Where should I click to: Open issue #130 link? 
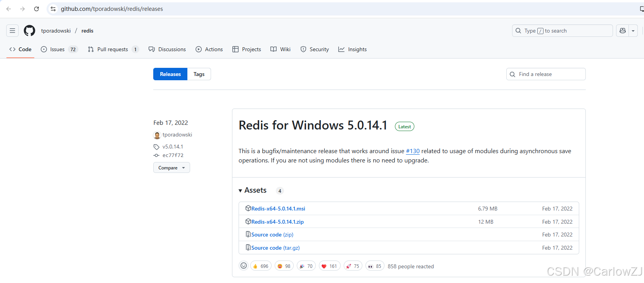[413, 151]
